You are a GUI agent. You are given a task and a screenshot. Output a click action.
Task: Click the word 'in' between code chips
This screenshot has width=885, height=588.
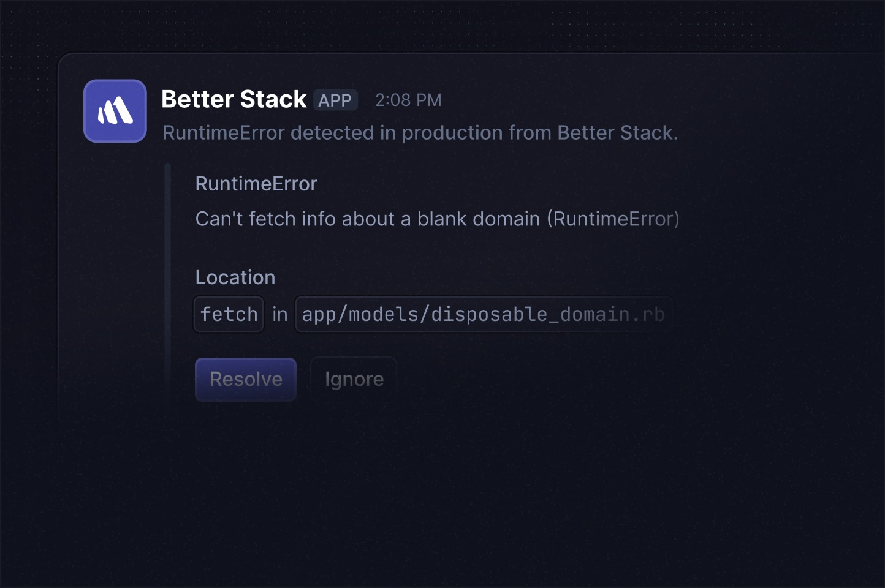[280, 314]
